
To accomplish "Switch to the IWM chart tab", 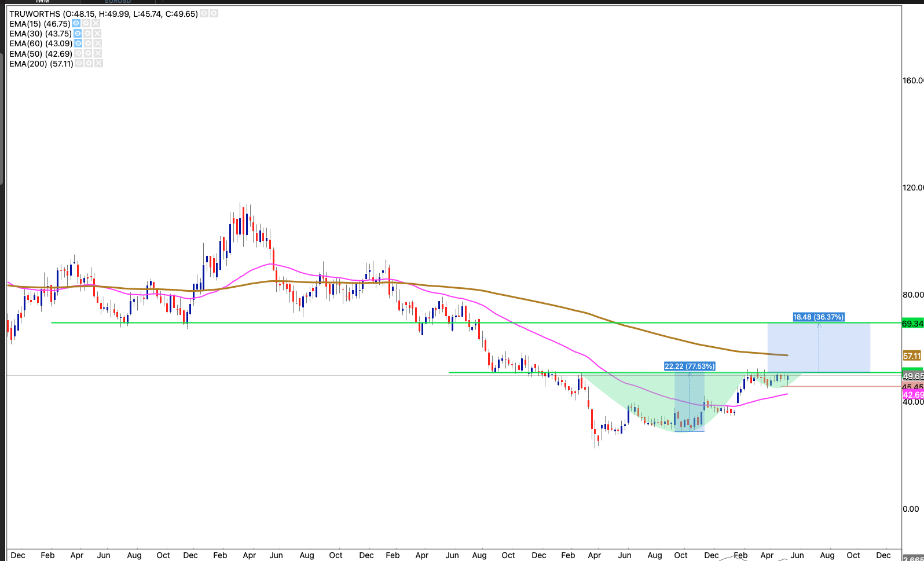I will coord(42,2).
